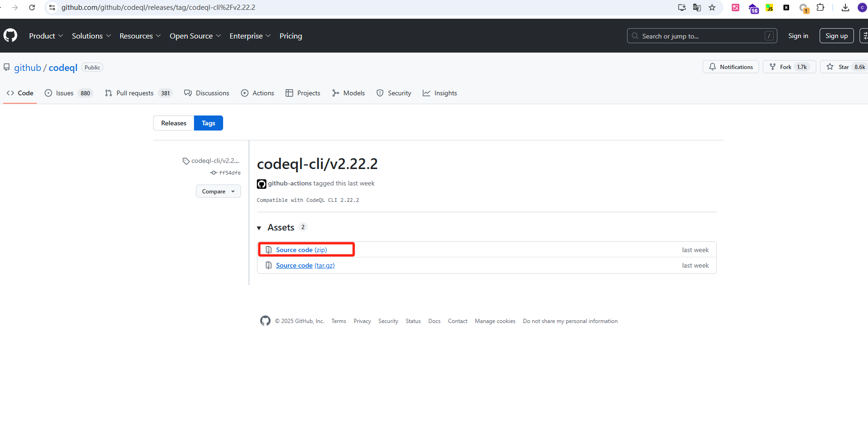Screen dimensions: 868x431
Task: Download Source code (zip)
Action: (x=302, y=250)
